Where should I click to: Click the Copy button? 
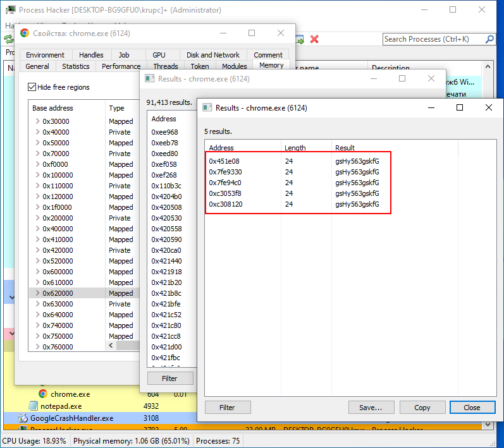click(422, 407)
